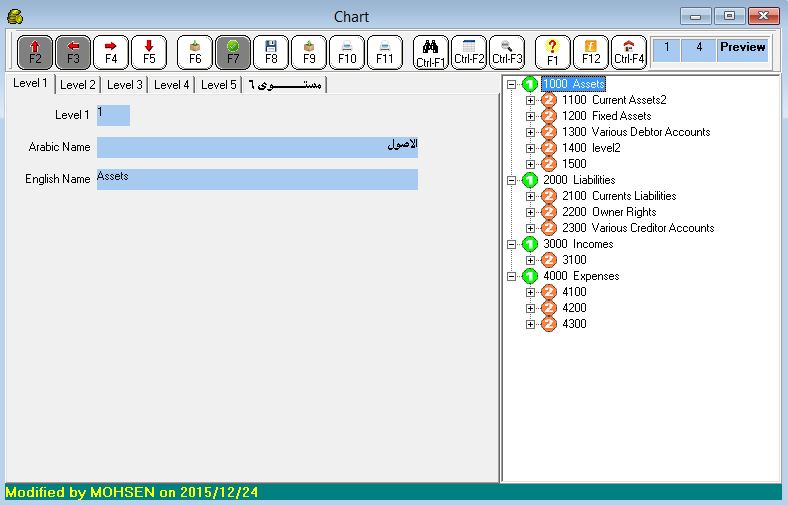Select 2100 Currents Liabilities in tree
Image resolution: width=788 pixels, height=505 pixels.
[x=618, y=196]
